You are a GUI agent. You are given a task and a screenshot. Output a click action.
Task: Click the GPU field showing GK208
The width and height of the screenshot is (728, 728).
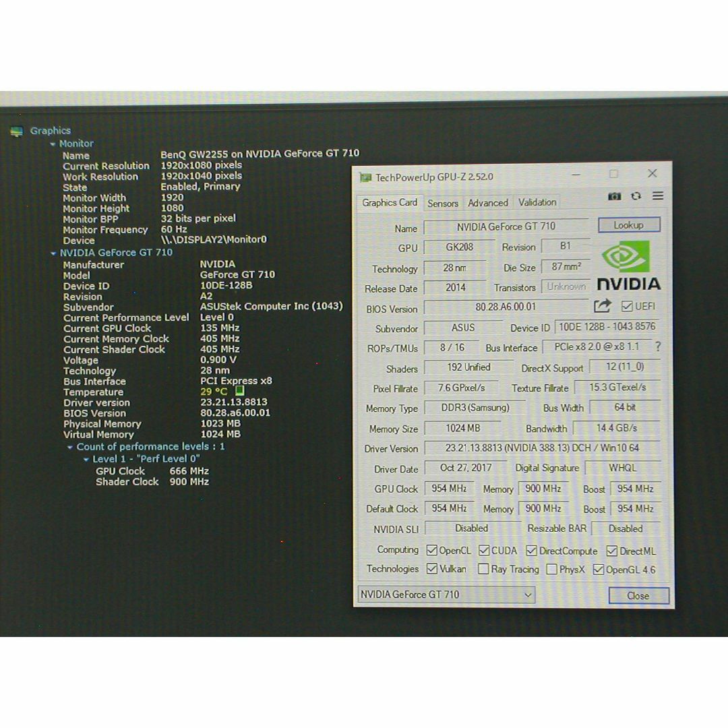pos(459,247)
